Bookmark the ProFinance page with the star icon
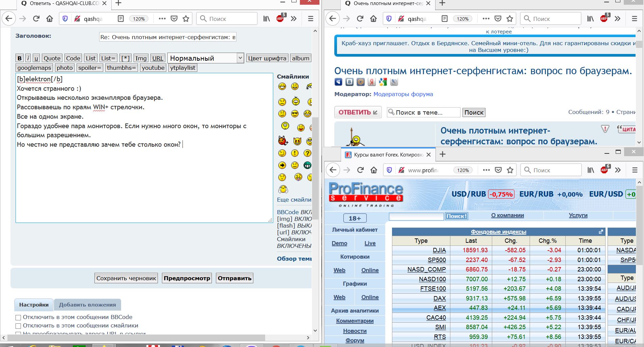 click(510, 170)
